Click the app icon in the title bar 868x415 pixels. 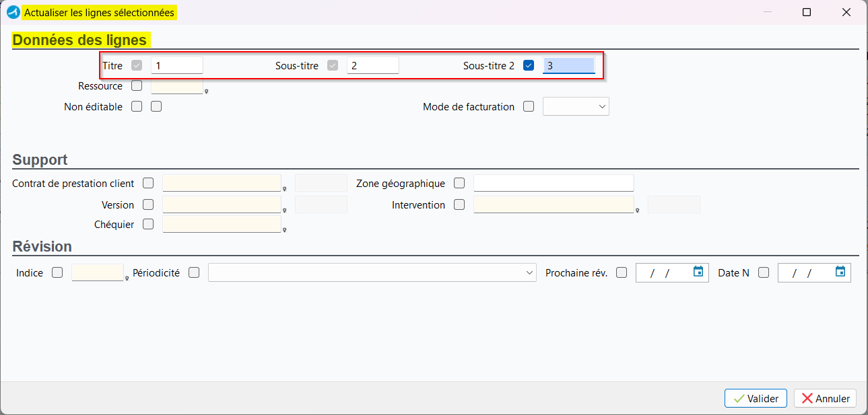[x=13, y=12]
